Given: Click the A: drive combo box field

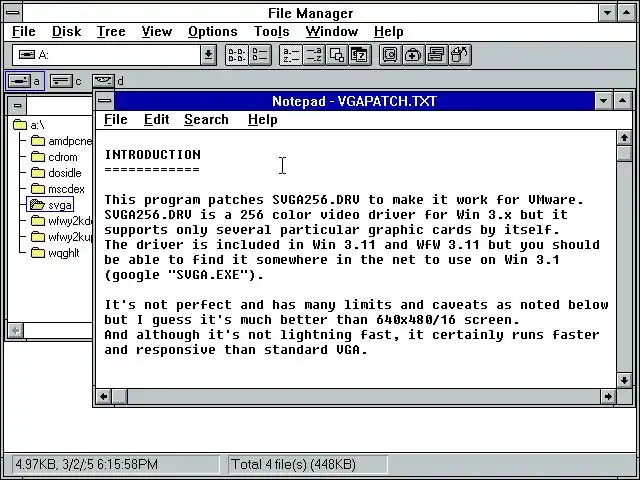Looking at the screenshot, I should 107,55.
